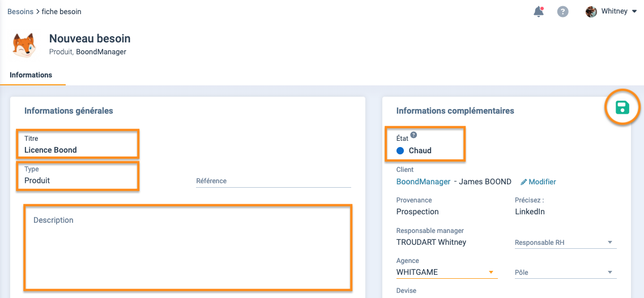Viewport: 644px width, 298px height.
Task: Open the Responsable RH dropdown
Action: click(x=565, y=243)
